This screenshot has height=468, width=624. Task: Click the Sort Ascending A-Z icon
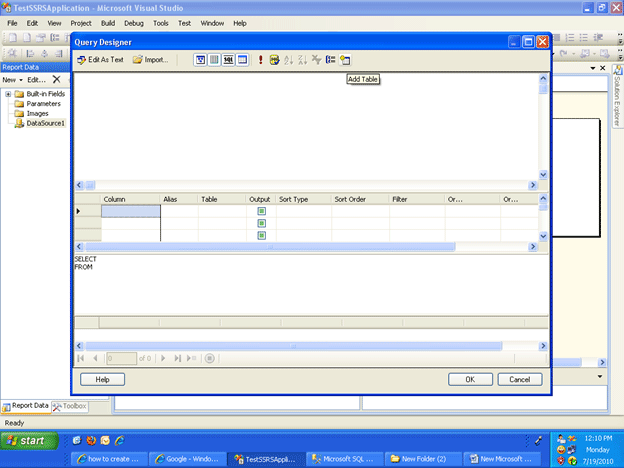pyautogui.click(x=289, y=60)
